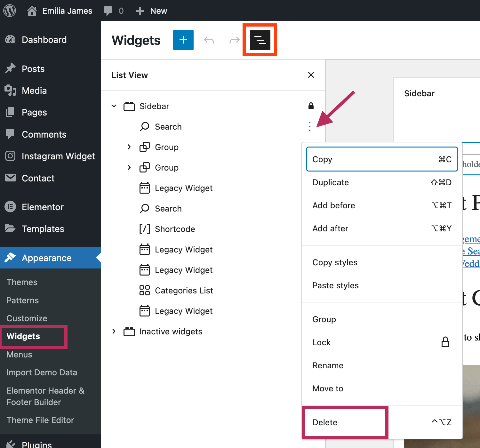Click the lock icon beside Sidebar
The width and height of the screenshot is (480, 448).
click(311, 106)
